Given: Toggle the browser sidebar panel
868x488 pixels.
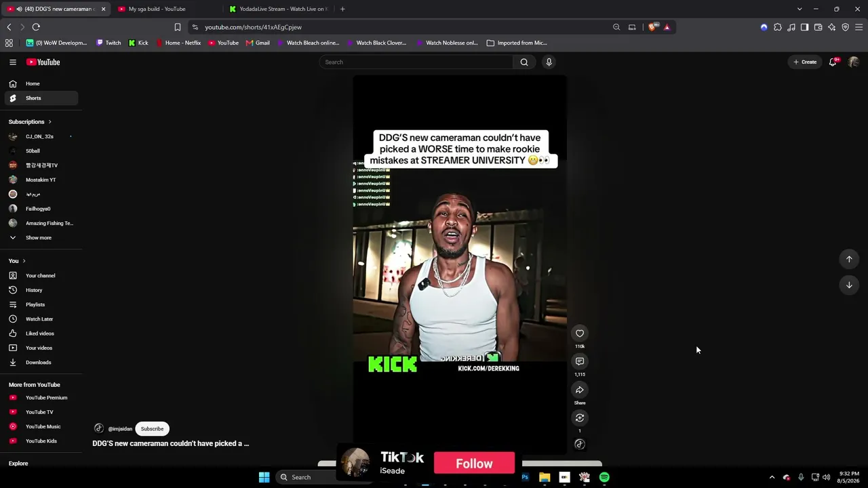Looking at the screenshot, I should [805, 27].
